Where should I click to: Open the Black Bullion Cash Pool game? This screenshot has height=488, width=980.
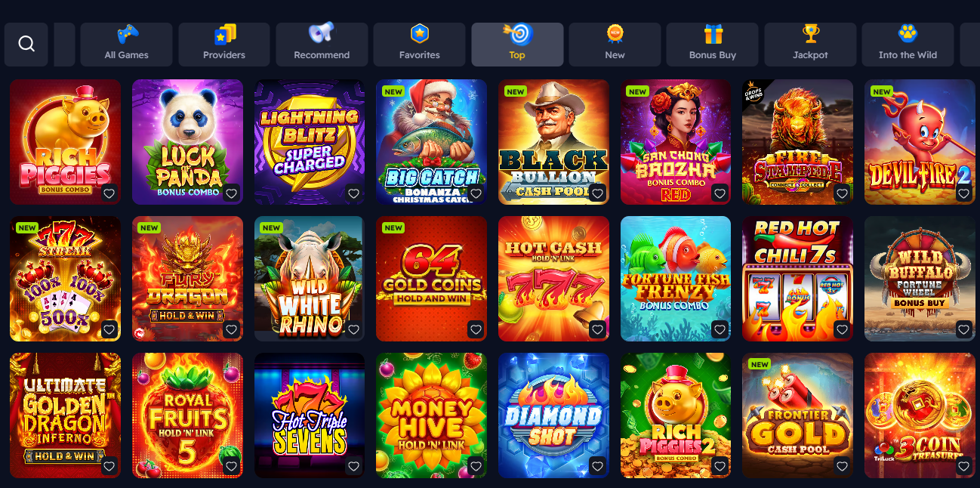pos(553,142)
